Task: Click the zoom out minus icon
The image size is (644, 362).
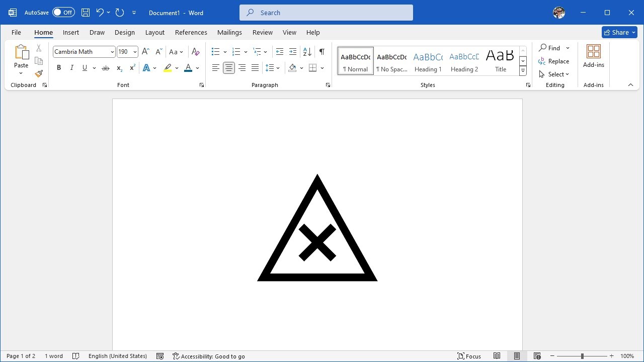Action: [552, 356]
